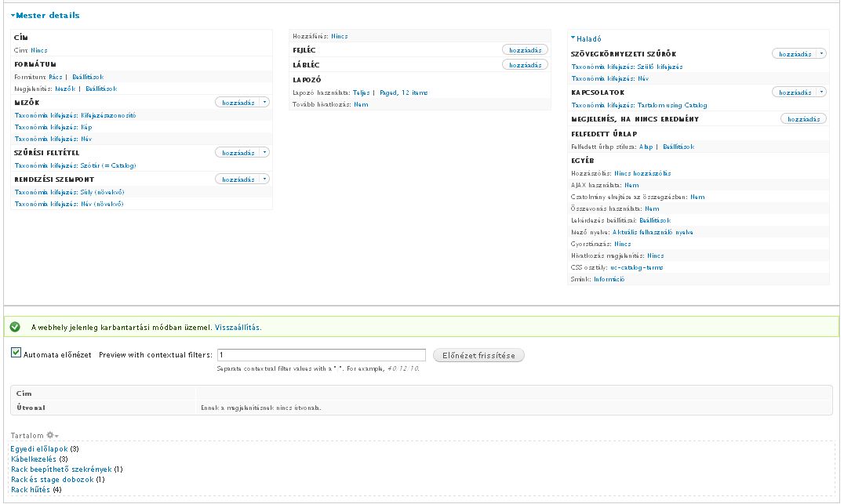
Task: Open the Rack hűtés term link
Action: [x=31, y=490]
